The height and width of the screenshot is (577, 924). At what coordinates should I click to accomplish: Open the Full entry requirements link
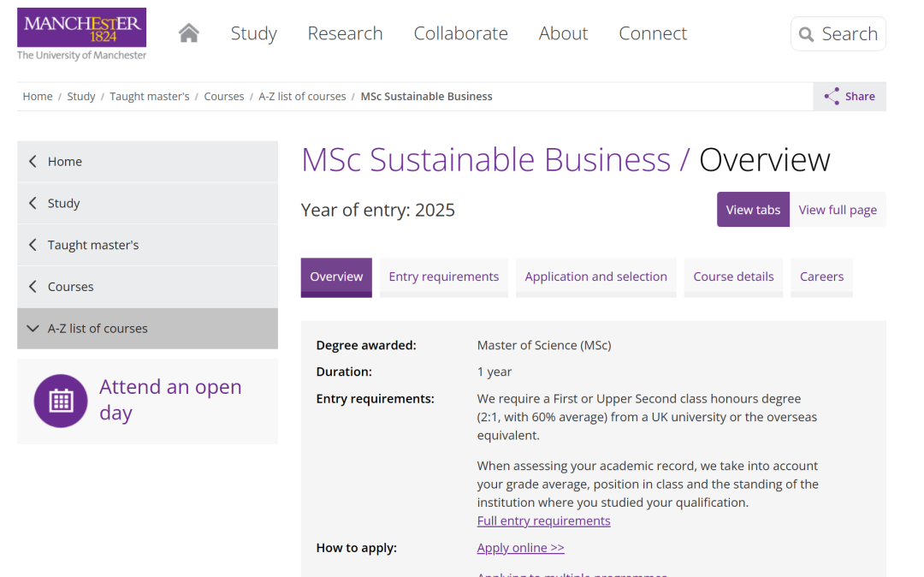pos(543,521)
